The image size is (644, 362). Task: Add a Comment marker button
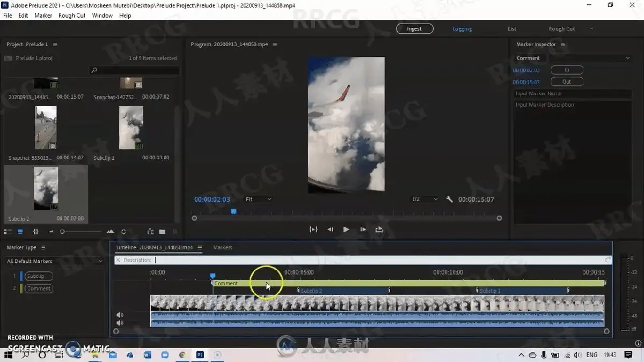pyautogui.click(x=39, y=289)
